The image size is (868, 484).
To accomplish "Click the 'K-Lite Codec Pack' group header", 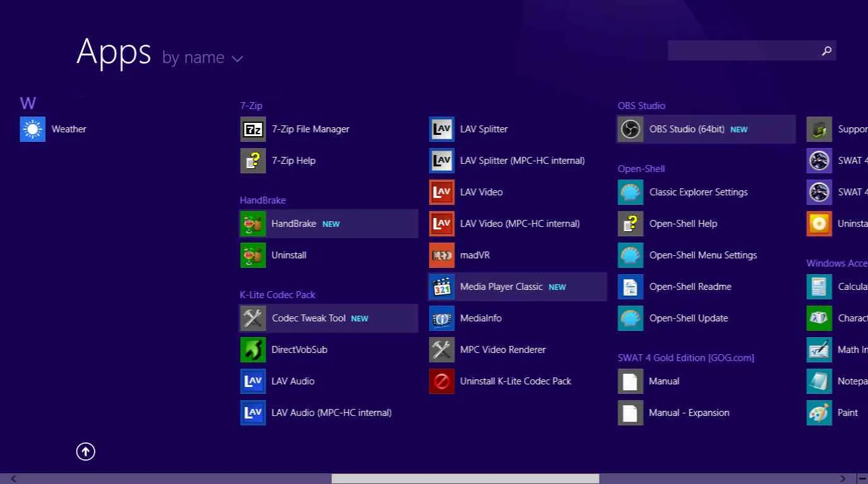I will pos(278,295).
